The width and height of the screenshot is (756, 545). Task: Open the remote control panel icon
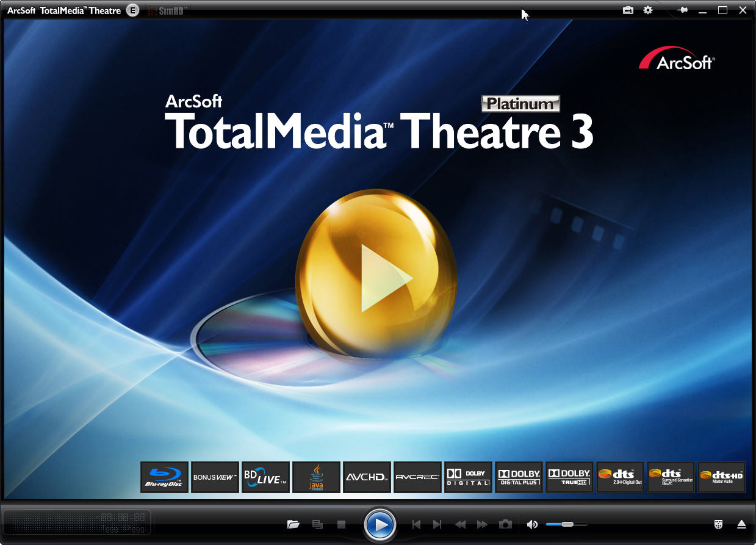pyautogui.click(x=719, y=524)
